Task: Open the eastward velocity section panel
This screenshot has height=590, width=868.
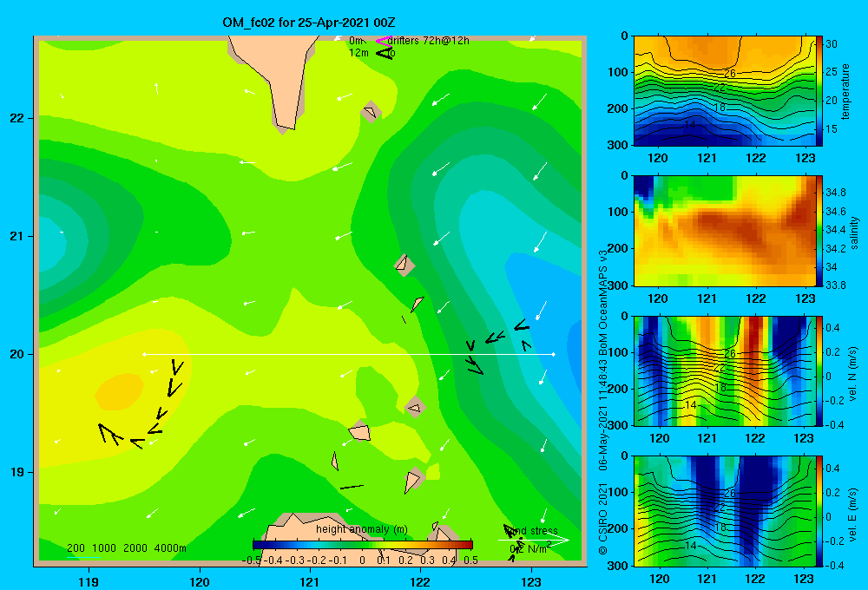Action: point(725,511)
